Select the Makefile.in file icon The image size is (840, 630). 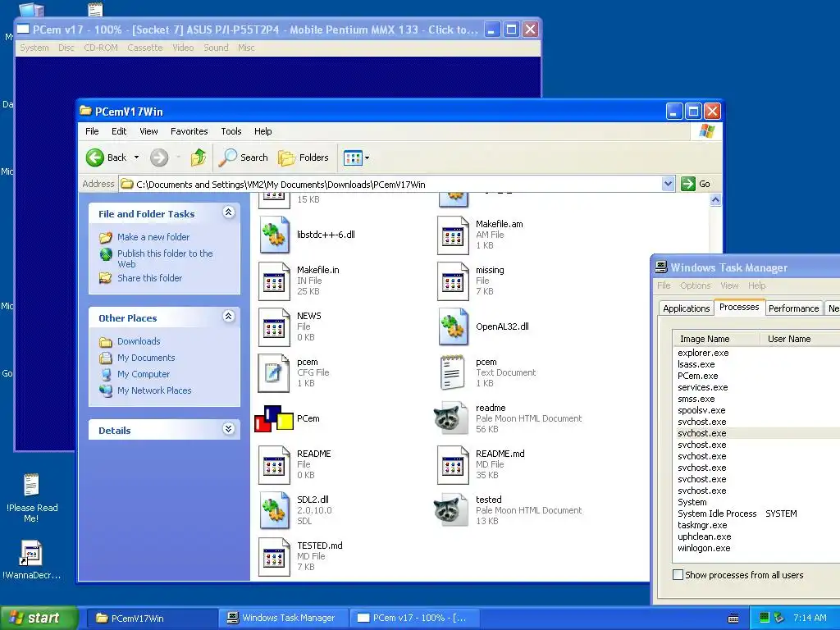pos(274,281)
